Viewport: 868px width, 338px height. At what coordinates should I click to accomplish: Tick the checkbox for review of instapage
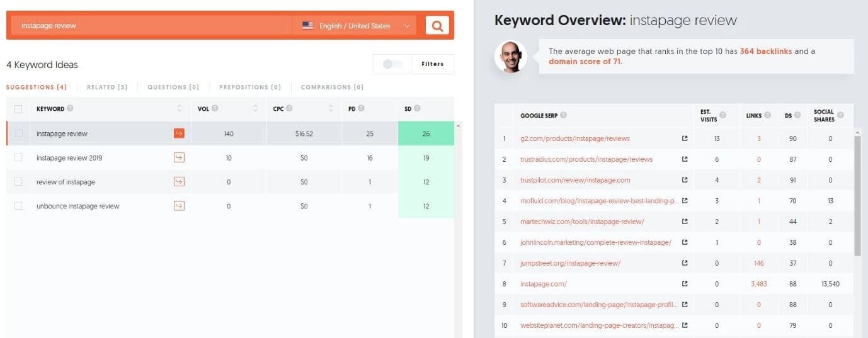click(18, 182)
